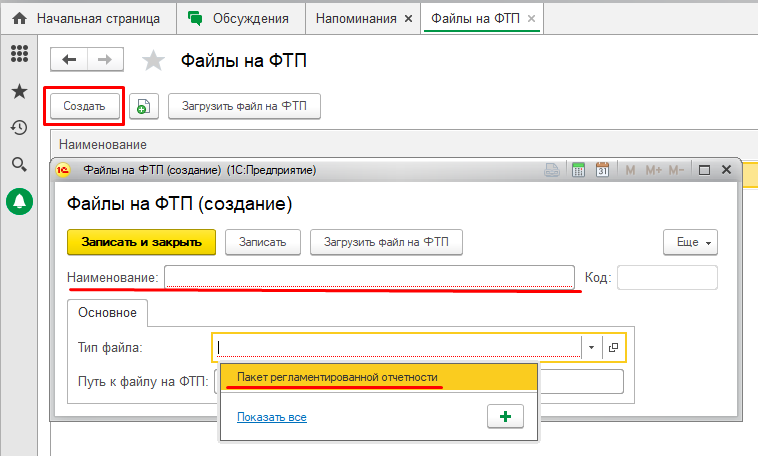Click the back navigation arrow
The height and width of the screenshot is (456, 758).
[x=69, y=60]
